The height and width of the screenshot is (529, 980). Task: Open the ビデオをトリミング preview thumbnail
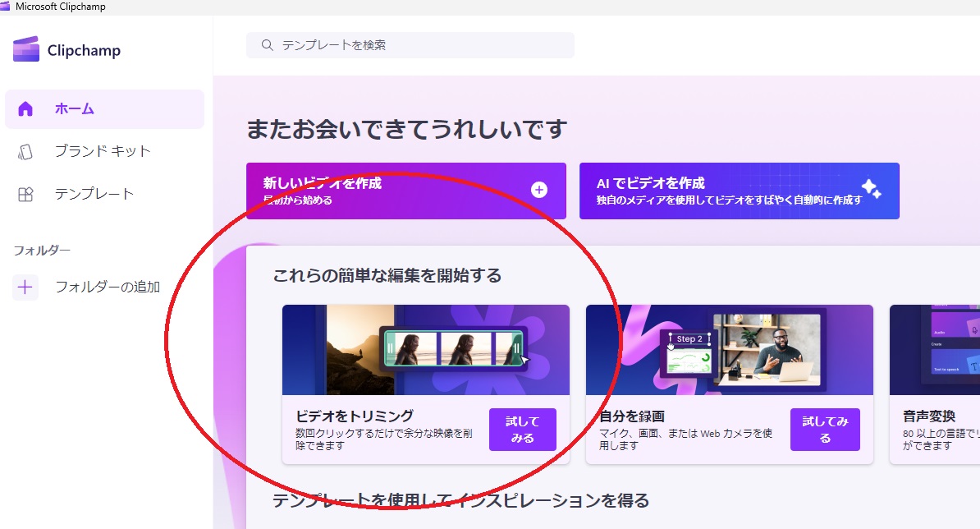tap(425, 350)
